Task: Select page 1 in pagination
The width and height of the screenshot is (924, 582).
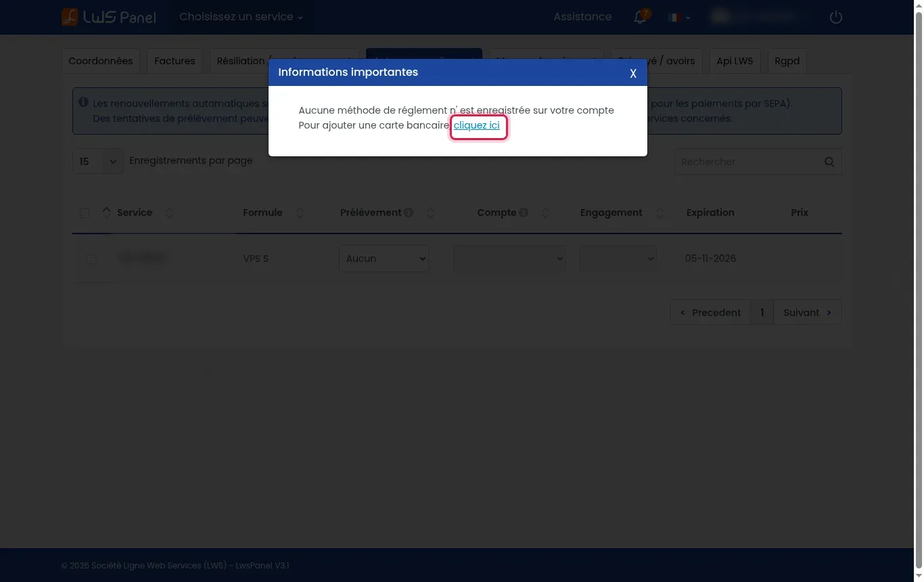Action: (x=762, y=312)
